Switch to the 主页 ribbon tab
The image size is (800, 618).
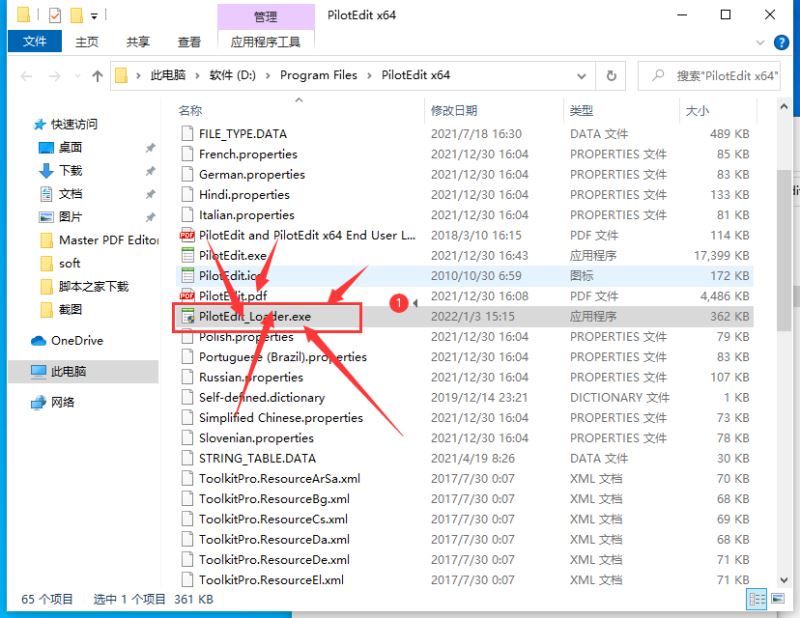pyautogui.click(x=87, y=42)
